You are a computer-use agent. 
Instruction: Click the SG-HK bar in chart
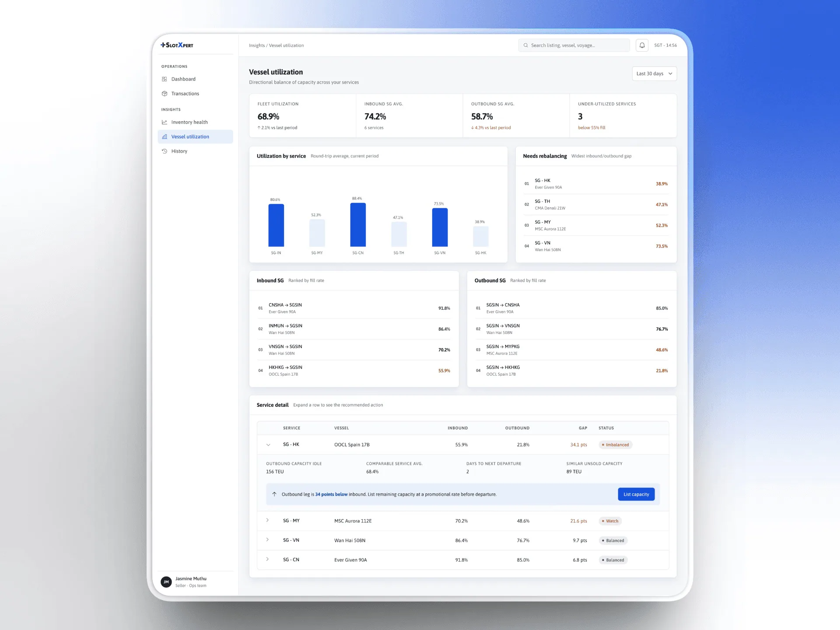click(x=481, y=236)
